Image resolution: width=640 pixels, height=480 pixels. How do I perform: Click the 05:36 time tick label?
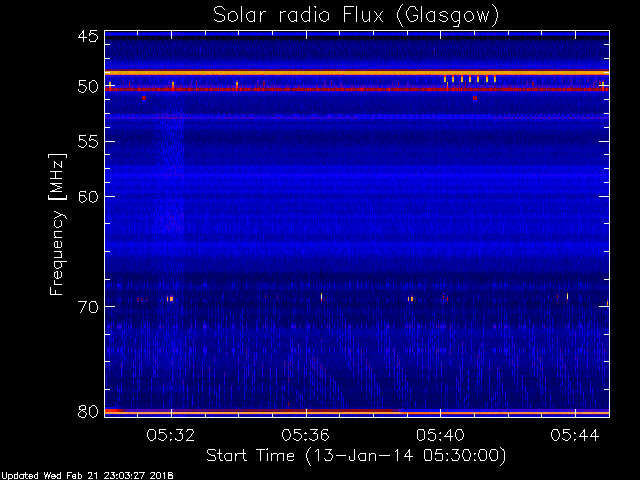click(x=305, y=435)
